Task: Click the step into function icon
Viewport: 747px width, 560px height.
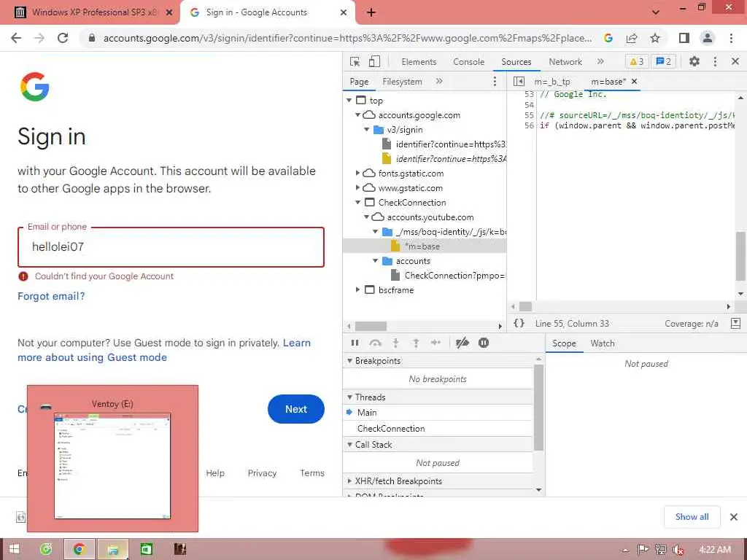Action: [395, 343]
